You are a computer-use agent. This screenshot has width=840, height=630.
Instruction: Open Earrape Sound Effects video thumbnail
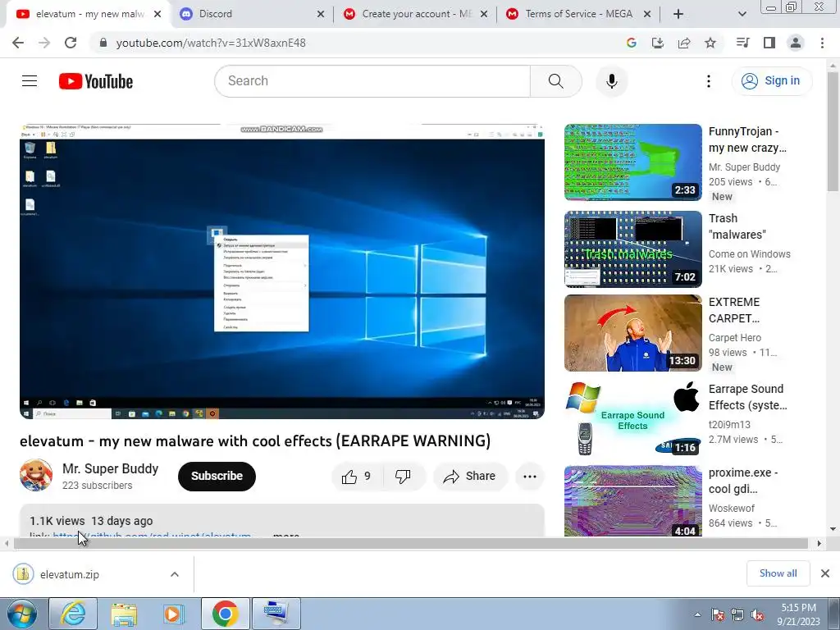pyautogui.click(x=632, y=418)
